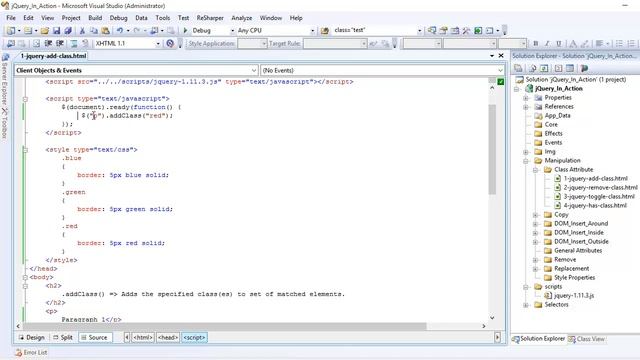
Task: Switch to the Class View tab
Action: (587, 339)
